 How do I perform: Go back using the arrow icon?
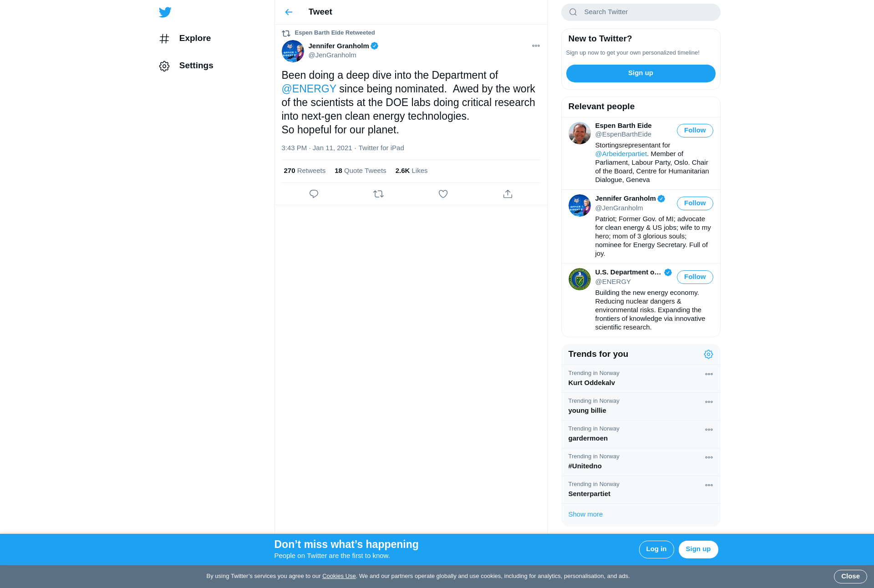[x=289, y=12]
